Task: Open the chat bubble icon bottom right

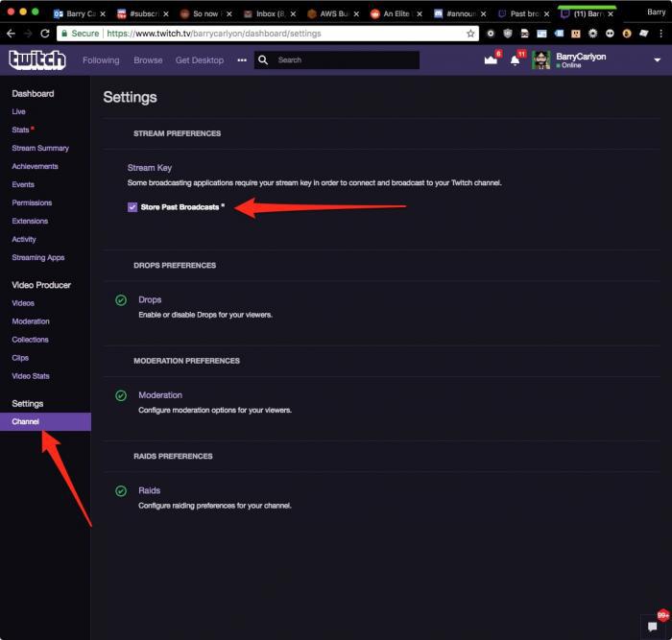Action: [x=652, y=628]
